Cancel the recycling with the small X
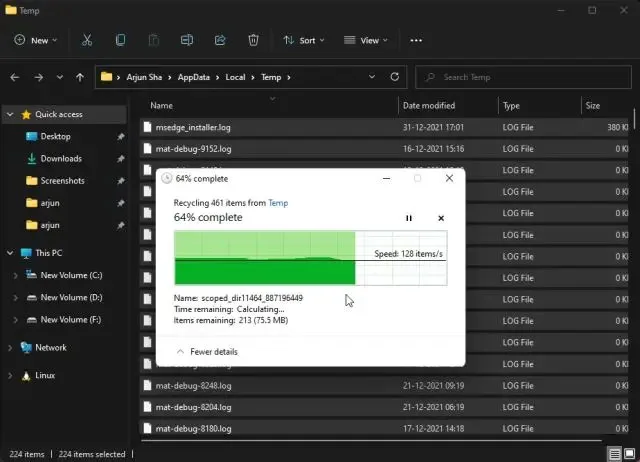 click(x=441, y=218)
